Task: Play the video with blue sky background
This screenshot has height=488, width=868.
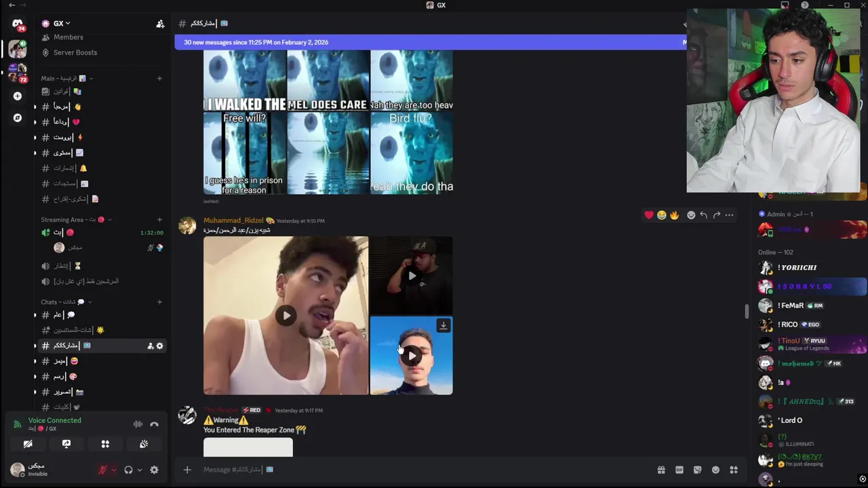Action: [x=412, y=356]
